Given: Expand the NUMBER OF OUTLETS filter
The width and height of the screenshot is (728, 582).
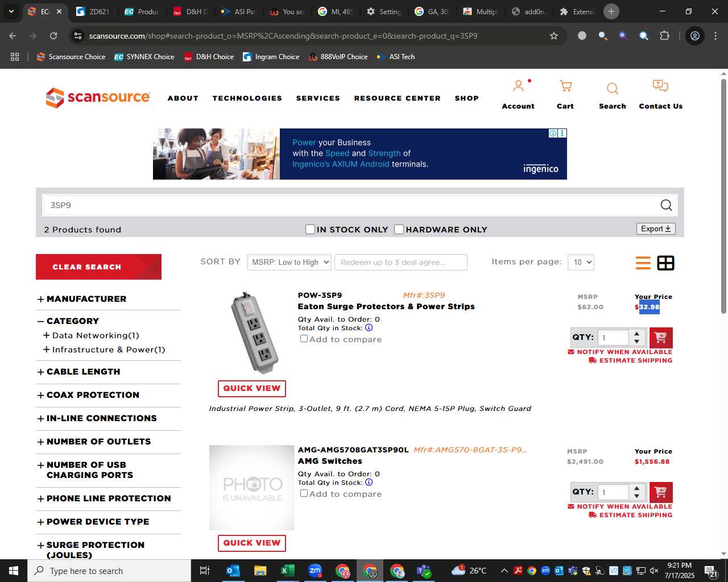Looking at the screenshot, I should click(x=94, y=442).
